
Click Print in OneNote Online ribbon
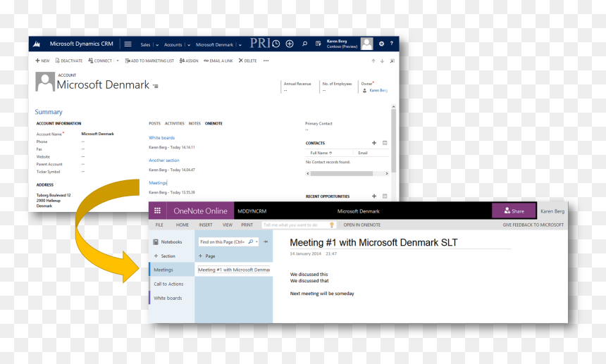pyautogui.click(x=247, y=225)
